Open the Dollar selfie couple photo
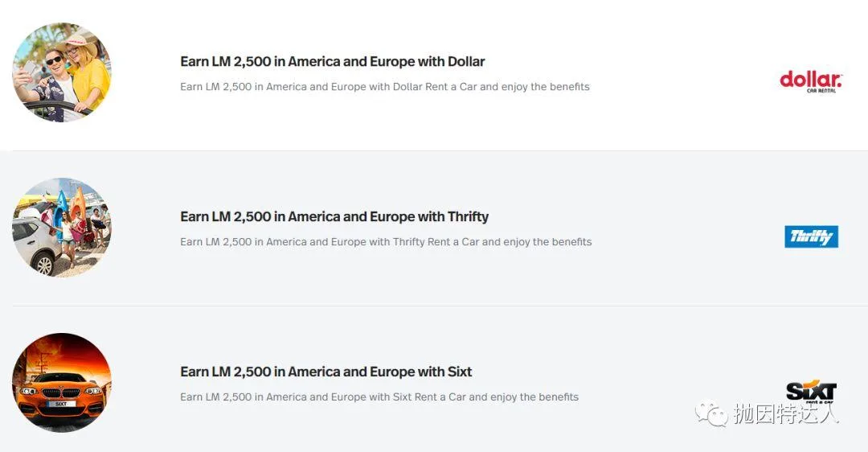This screenshot has width=868, height=452. (x=62, y=72)
